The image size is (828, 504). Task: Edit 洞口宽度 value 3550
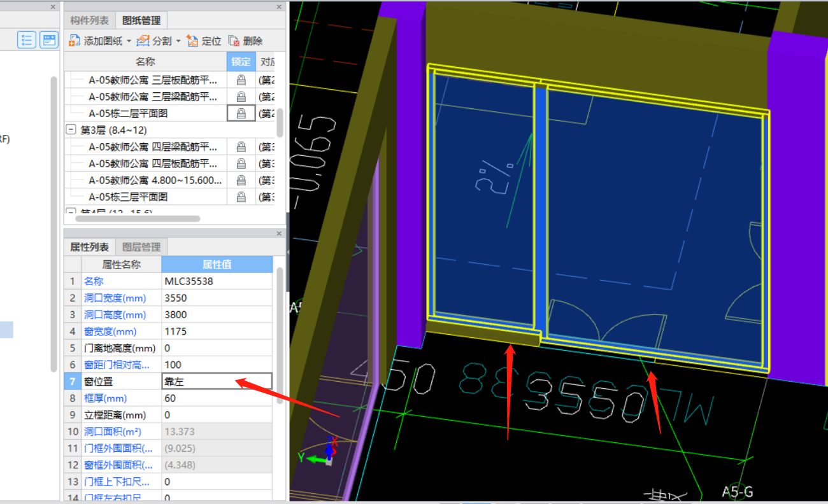[x=217, y=298]
